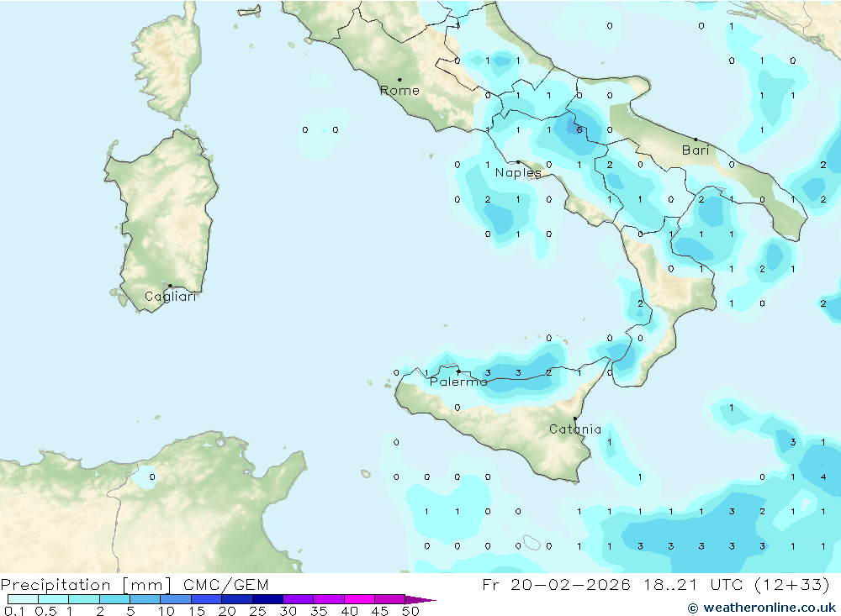Select the 20–25 mm legend swatch
841x616 pixels.
[236, 599]
